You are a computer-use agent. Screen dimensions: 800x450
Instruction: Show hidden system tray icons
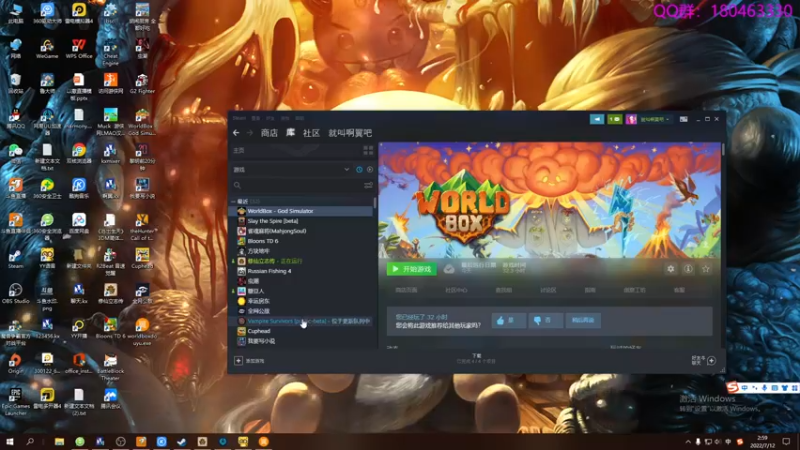[x=688, y=441]
